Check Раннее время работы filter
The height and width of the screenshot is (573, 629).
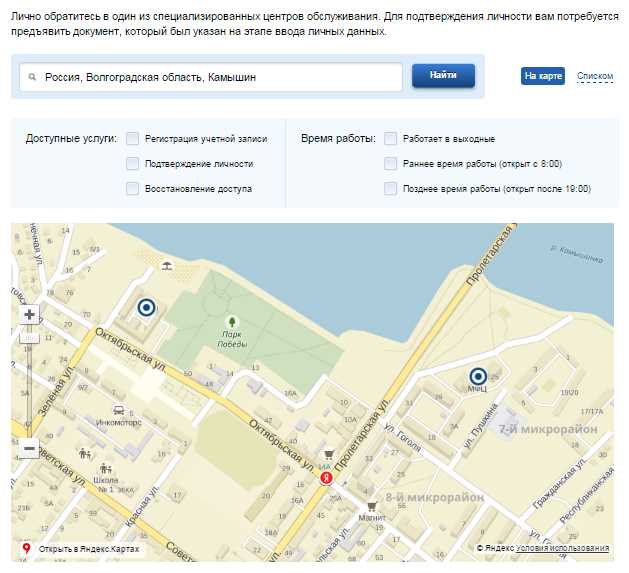(x=391, y=164)
